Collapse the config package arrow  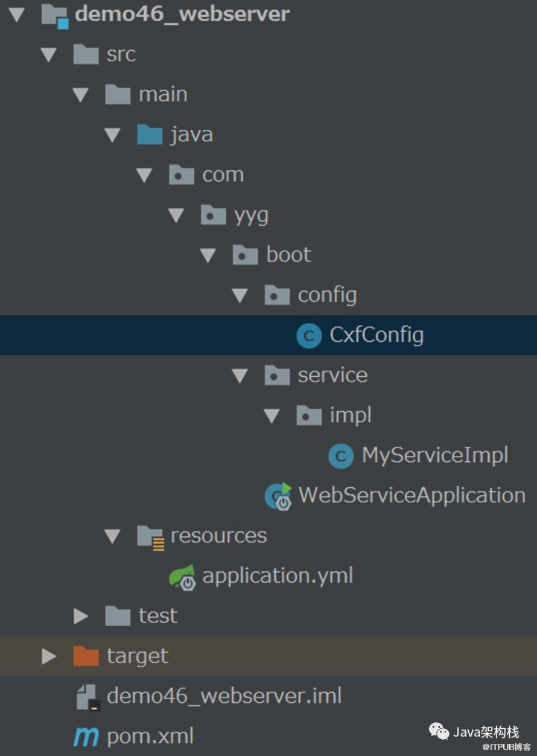(x=240, y=295)
